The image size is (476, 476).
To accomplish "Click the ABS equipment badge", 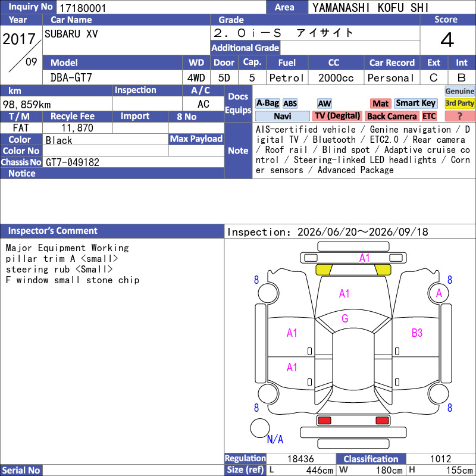I will (x=290, y=104).
